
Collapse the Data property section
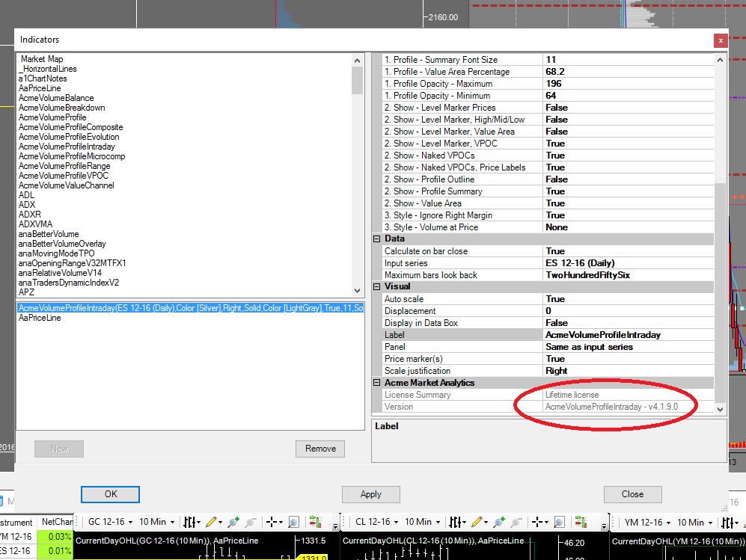[x=376, y=239]
